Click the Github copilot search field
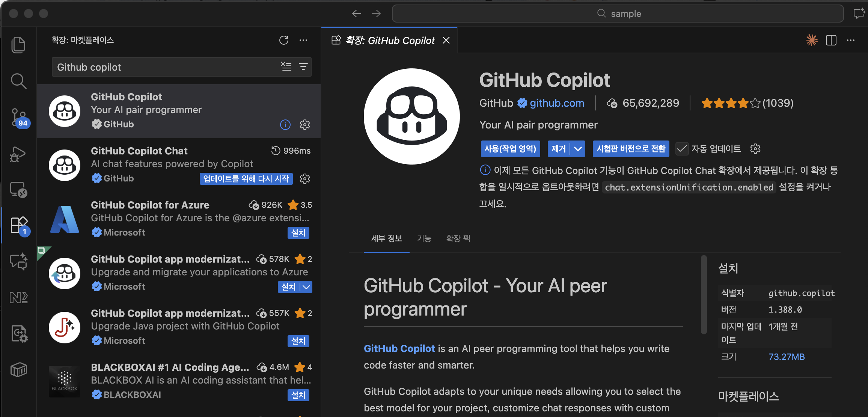 165,67
